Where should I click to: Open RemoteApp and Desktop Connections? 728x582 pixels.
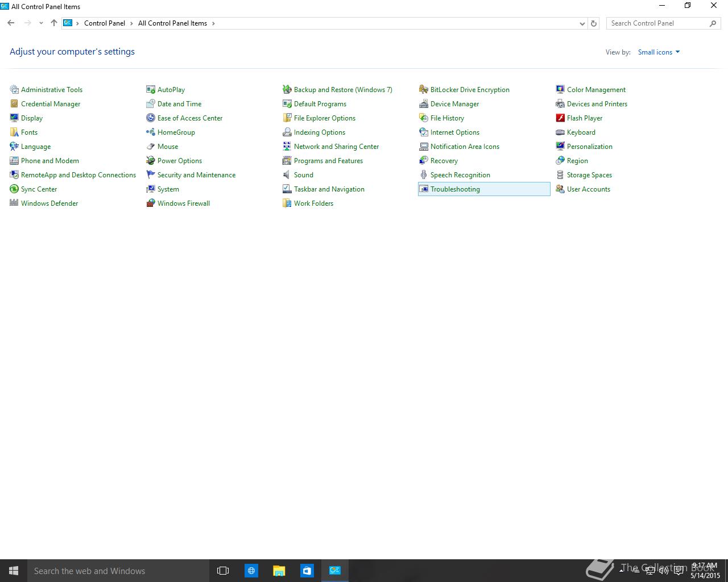78,175
